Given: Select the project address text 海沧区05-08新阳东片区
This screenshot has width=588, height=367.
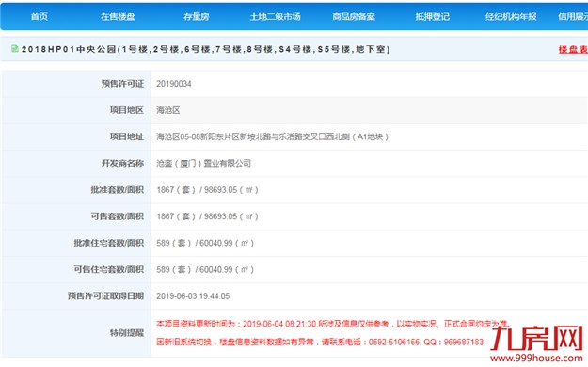Looking at the screenshot, I should click(x=272, y=137).
